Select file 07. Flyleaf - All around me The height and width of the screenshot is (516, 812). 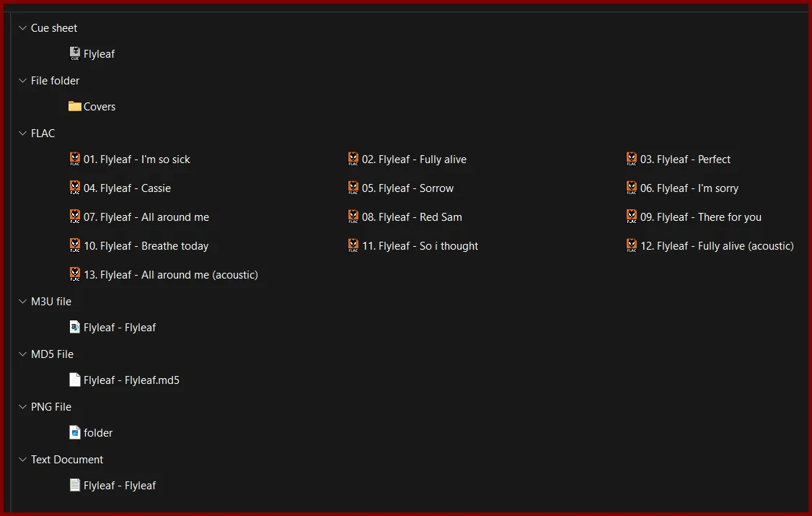pos(146,217)
